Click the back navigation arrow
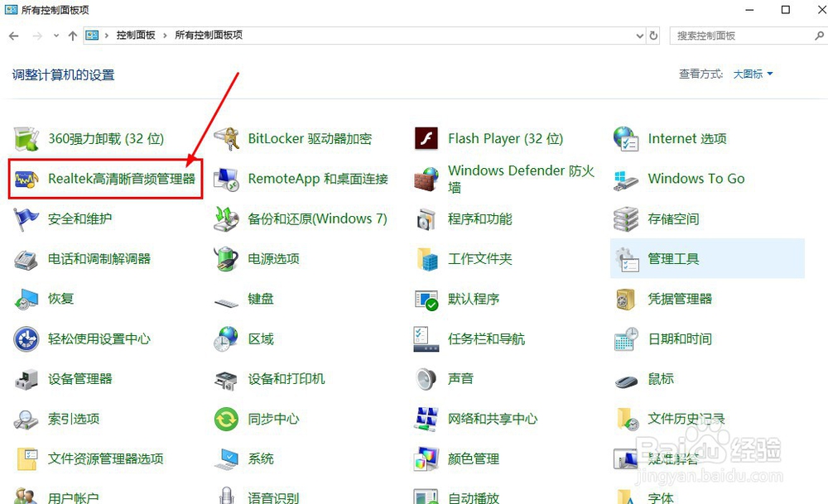 (x=13, y=36)
